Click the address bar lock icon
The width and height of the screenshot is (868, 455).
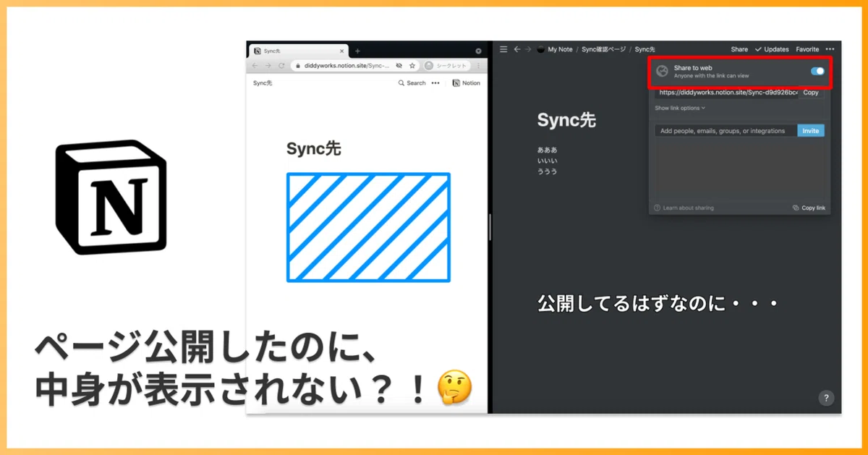click(x=297, y=65)
